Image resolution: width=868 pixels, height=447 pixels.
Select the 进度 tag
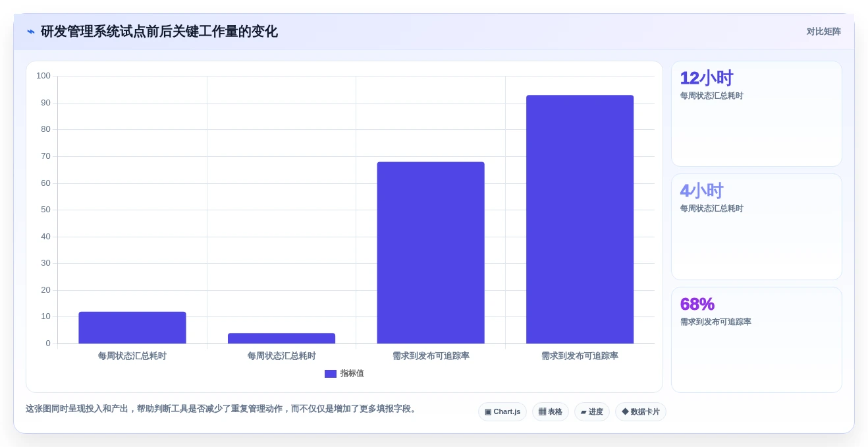point(592,412)
